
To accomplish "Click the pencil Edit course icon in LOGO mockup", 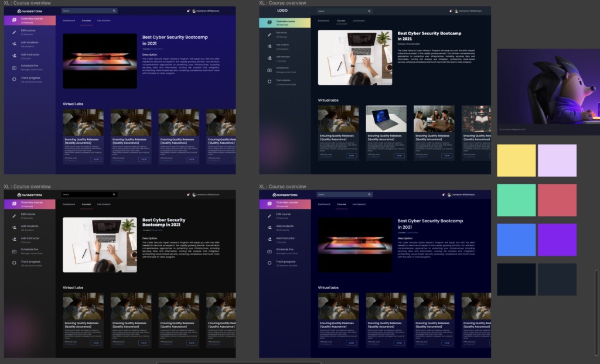I will 270,35.
